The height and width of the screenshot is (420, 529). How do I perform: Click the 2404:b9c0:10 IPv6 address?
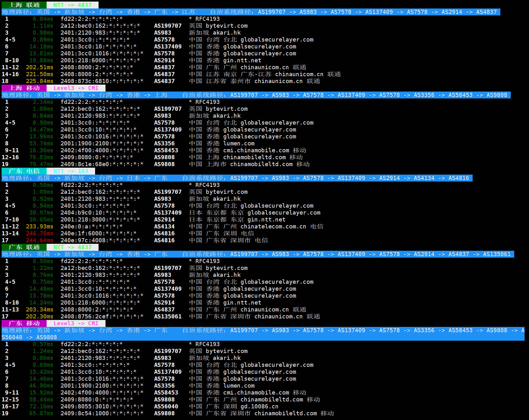tap(98, 213)
